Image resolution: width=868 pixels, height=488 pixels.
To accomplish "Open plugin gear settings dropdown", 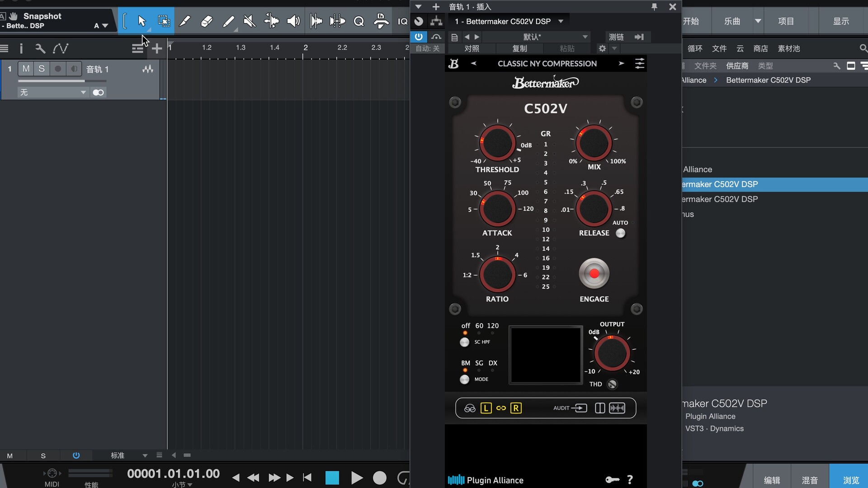I will (x=614, y=48).
